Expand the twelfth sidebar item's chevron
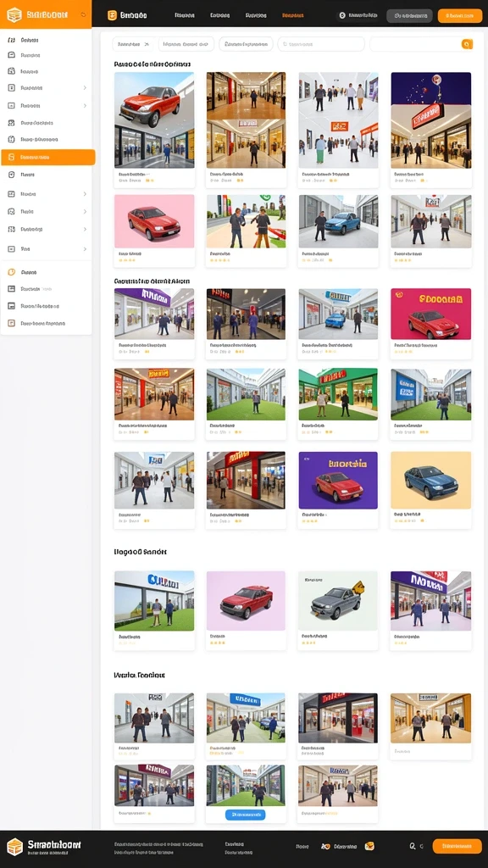 click(85, 229)
